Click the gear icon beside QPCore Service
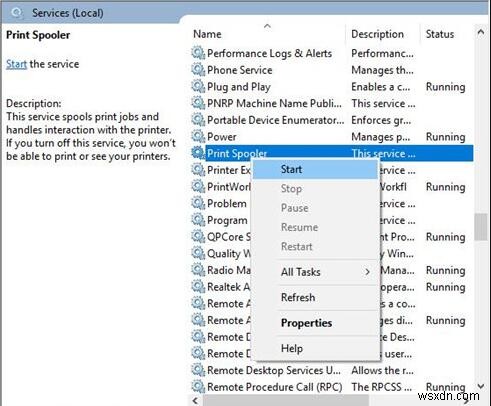Viewport: 491px width, 406px height. [198, 236]
